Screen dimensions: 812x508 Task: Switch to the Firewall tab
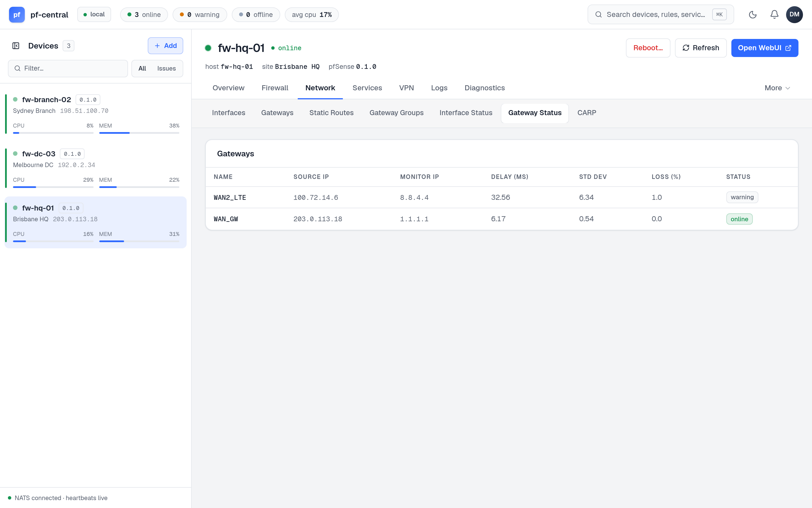click(x=275, y=88)
